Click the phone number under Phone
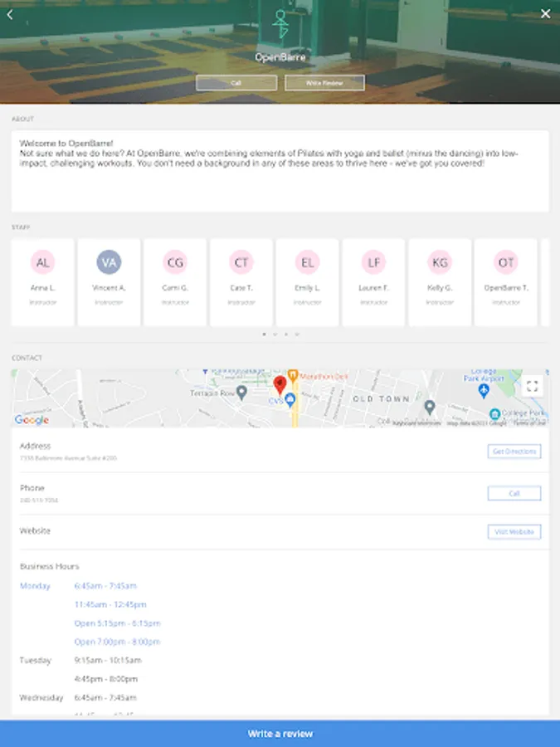The height and width of the screenshot is (747, 560). [39, 500]
